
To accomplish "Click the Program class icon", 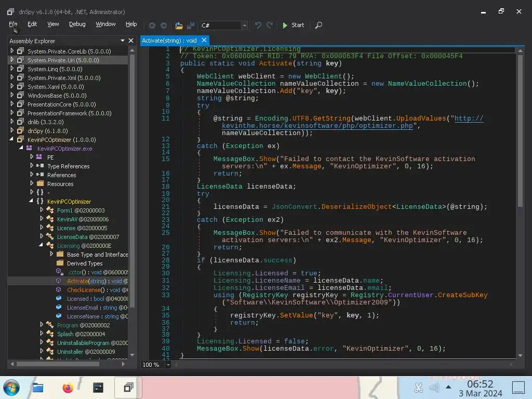I will point(50,325).
